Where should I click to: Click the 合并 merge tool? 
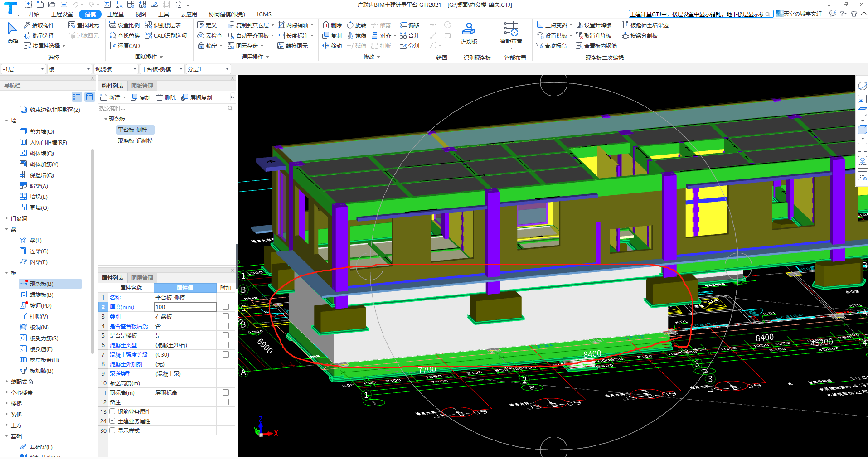[x=410, y=35]
